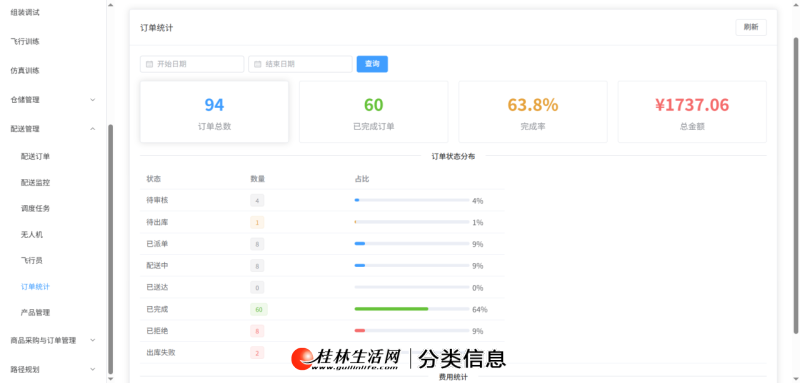Image resolution: width=800 pixels, height=383 pixels.
Task: Click the 状态 column header
Action: click(x=154, y=179)
